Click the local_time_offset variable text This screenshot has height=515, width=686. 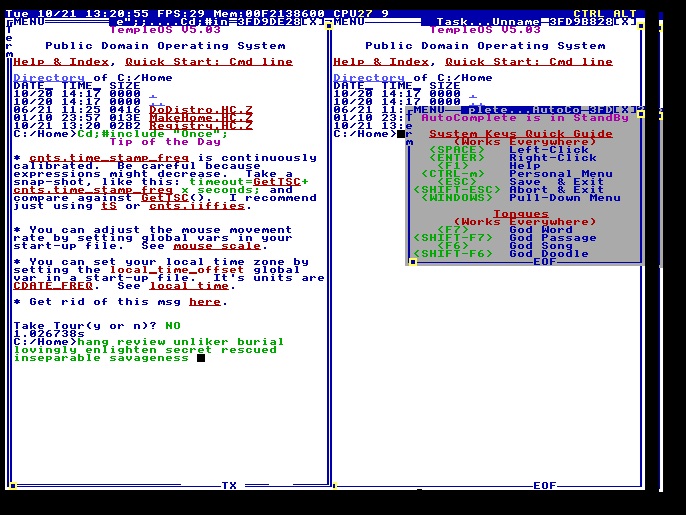pyautogui.click(x=177, y=270)
